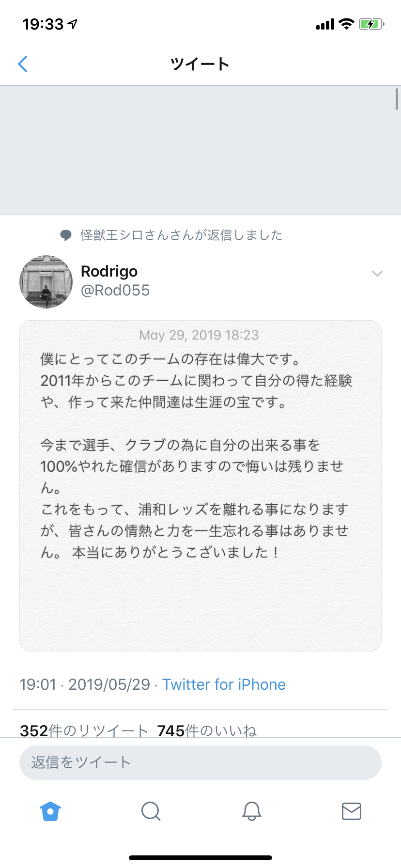This screenshot has height=868, width=401.
Task: Tap the status bar clock
Action: pos(43,24)
